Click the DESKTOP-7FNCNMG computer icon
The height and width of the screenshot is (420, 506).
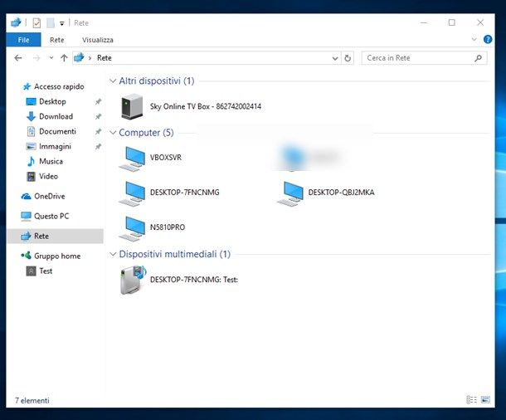pyautogui.click(x=132, y=193)
